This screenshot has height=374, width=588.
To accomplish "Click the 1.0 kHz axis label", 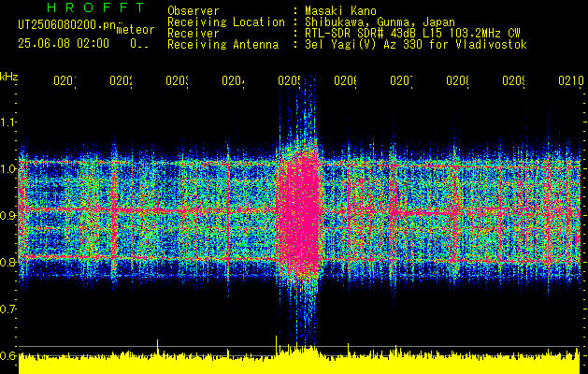I will click(x=7, y=169).
